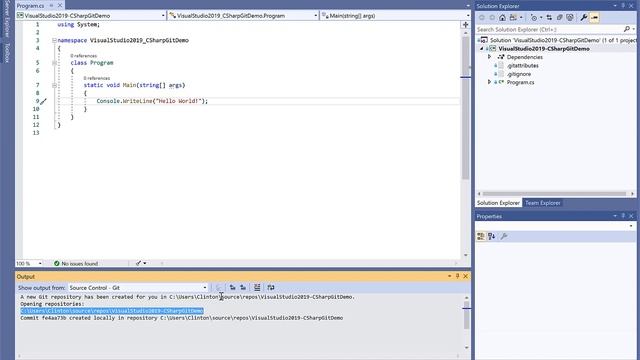Click Alphabetical sort icon in Properties panel
Screen dimensions: 640x360
click(x=491, y=236)
